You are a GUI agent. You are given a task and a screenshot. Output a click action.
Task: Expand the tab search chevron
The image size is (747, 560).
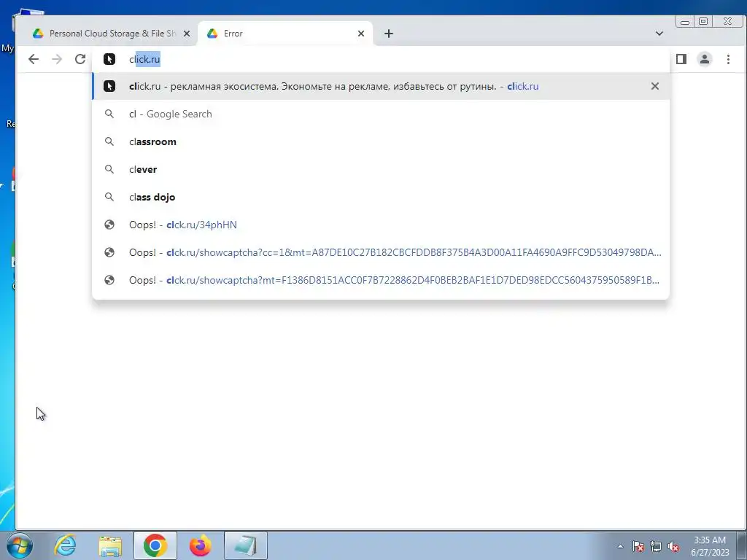pyautogui.click(x=659, y=34)
